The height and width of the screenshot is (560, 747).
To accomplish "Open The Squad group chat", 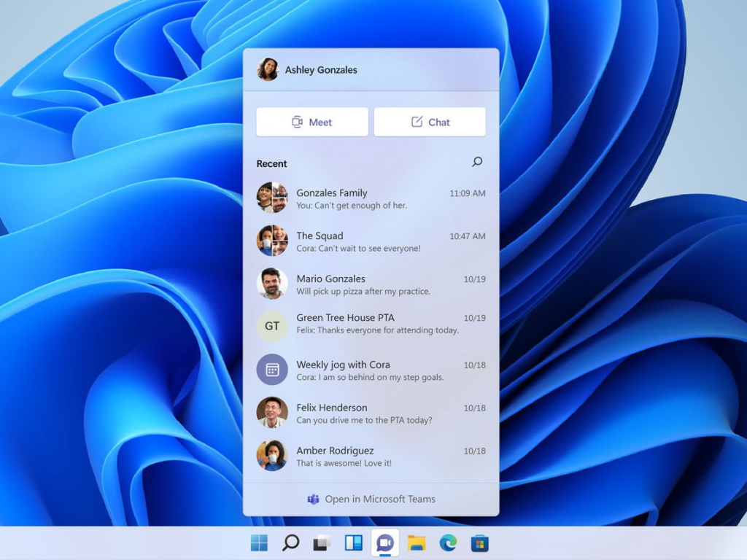I will click(371, 241).
